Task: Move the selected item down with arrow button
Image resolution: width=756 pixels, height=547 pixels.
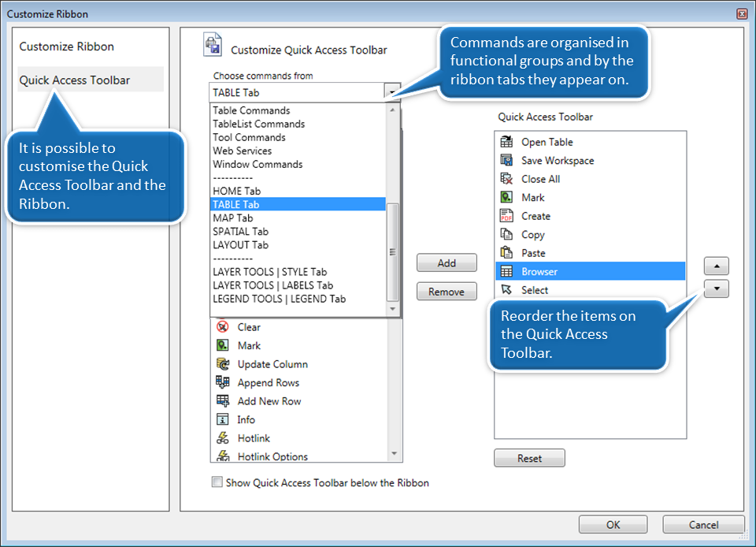Action: click(717, 289)
